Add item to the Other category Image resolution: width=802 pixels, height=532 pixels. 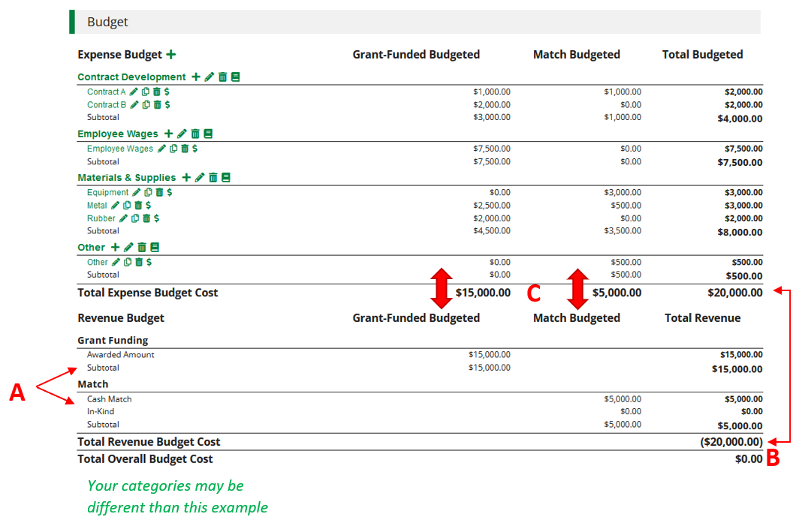[x=115, y=248]
